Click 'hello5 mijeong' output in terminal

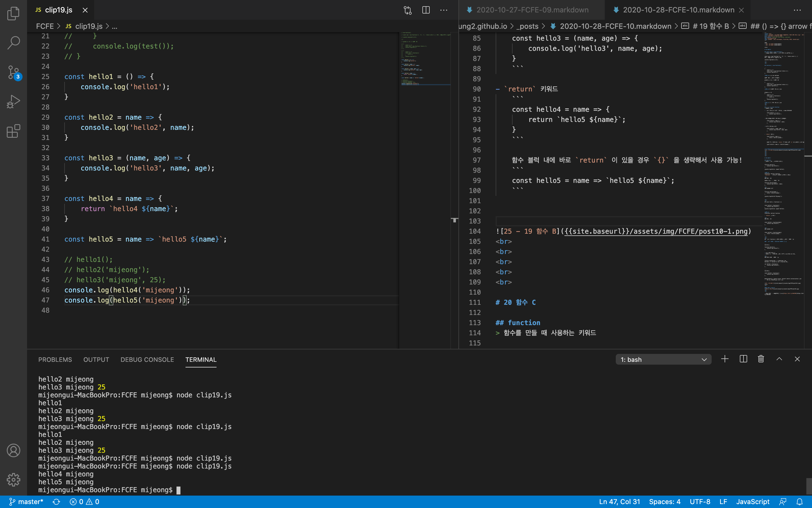pyautogui.click(x=66, y=482)
